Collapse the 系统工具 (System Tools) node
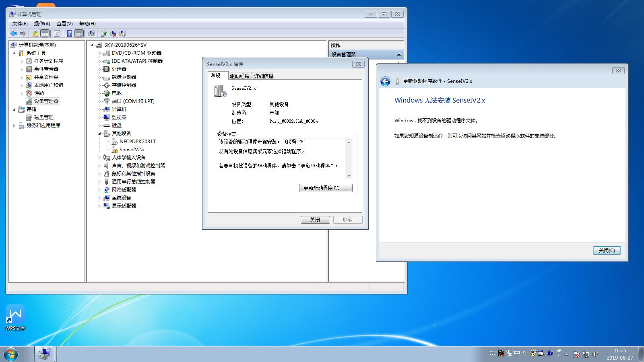The width and height of the screenshot is (644, 362). click(x=14, y=53)
